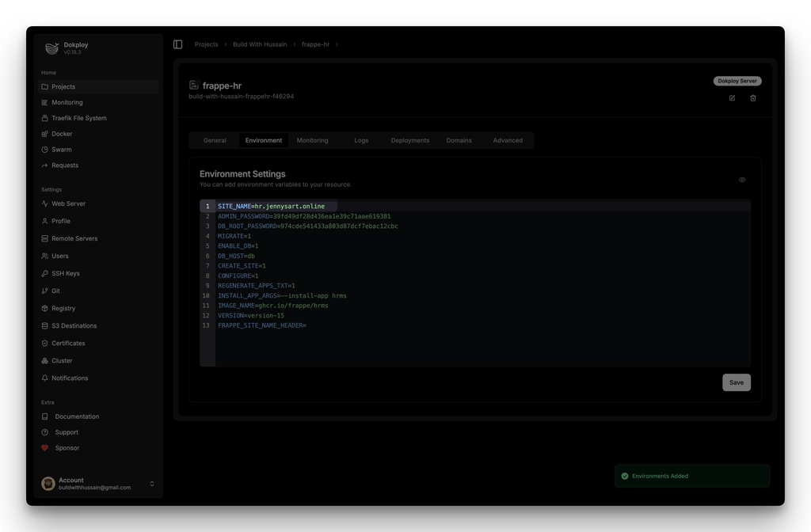
Task: Go to Build With Hussain breadcrumb
Action: (x=260, y=44)
